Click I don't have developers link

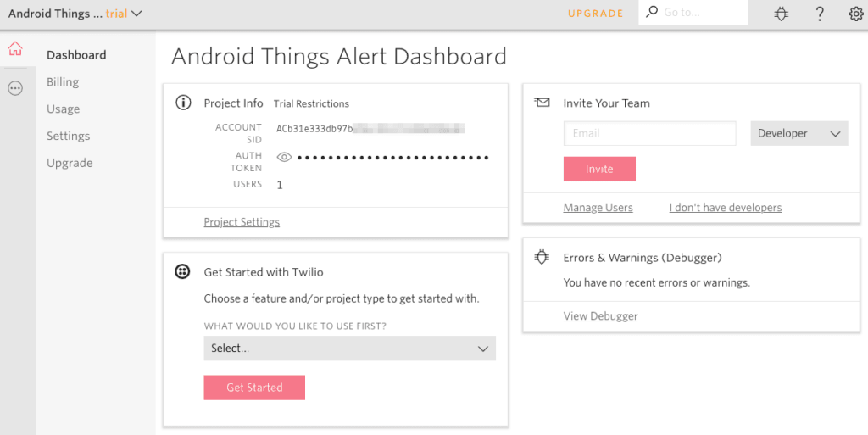coord(726,208)
